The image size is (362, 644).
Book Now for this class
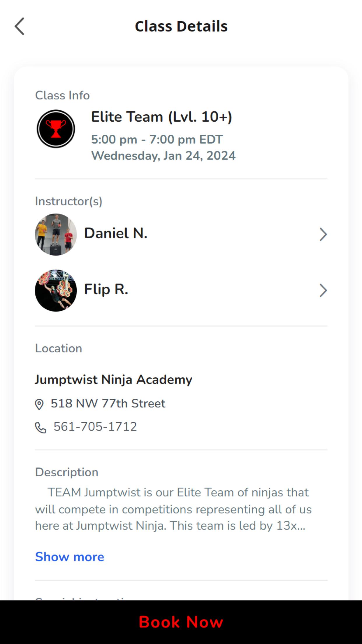[x=181, y=622]
